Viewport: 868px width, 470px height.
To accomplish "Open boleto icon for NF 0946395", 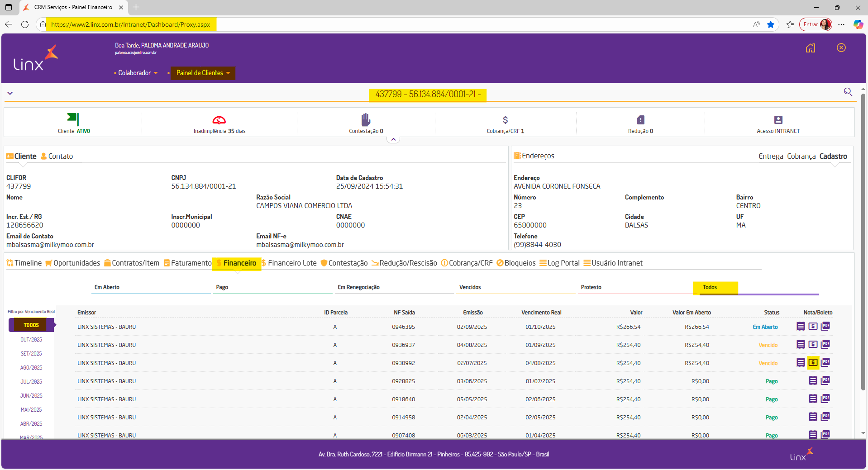I will pos(813,326).
